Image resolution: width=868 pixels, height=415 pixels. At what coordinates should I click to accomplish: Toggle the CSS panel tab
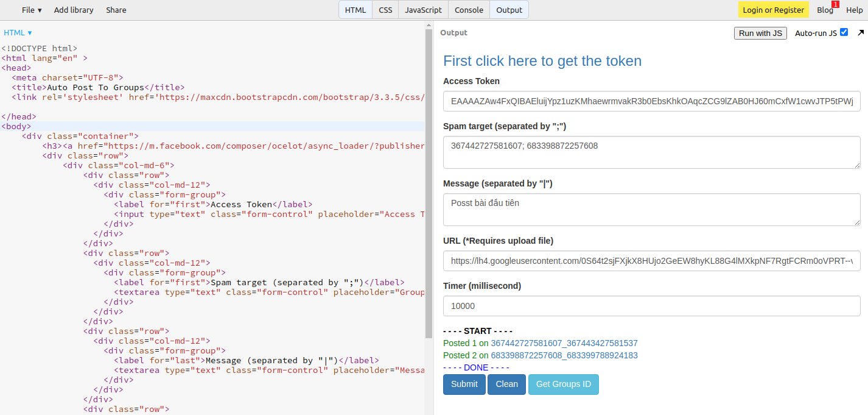[385, 10]
